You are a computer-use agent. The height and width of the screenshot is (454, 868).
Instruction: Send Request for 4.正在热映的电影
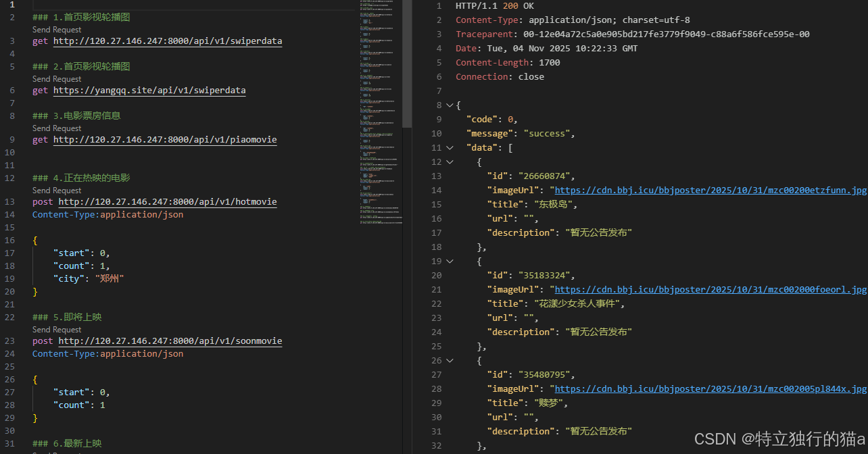pos(57,191)
